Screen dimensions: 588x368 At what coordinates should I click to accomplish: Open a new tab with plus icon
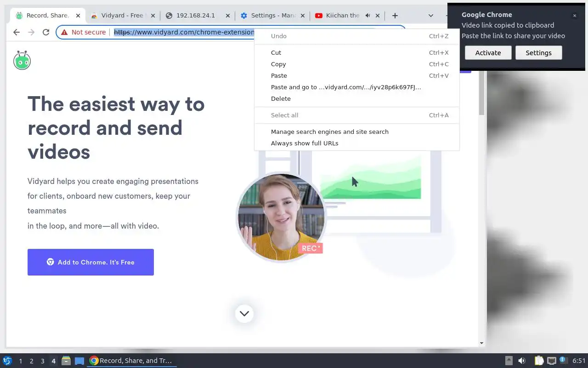coord(395,15)
